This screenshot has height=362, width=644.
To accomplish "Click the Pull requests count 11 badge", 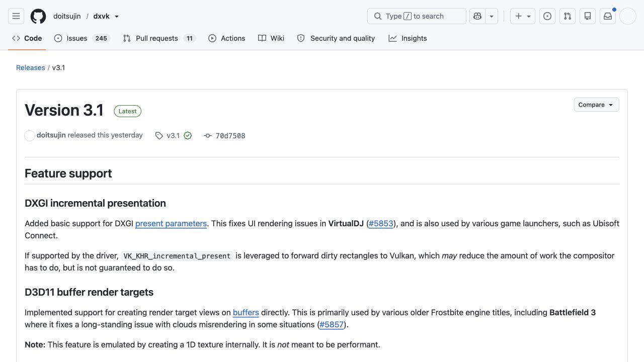I will (190, 38).
